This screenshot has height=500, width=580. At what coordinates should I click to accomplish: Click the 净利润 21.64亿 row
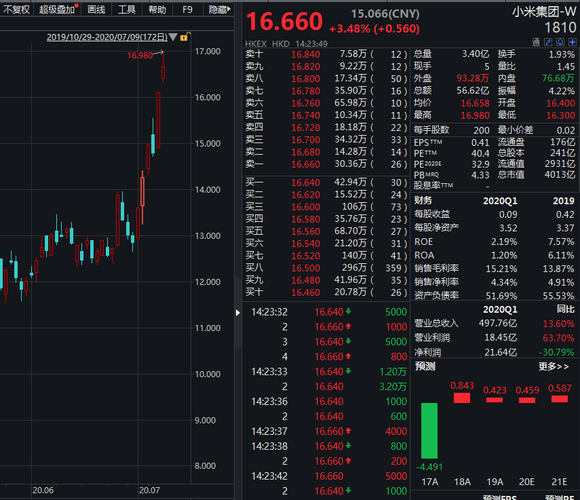tap(494, 352)
